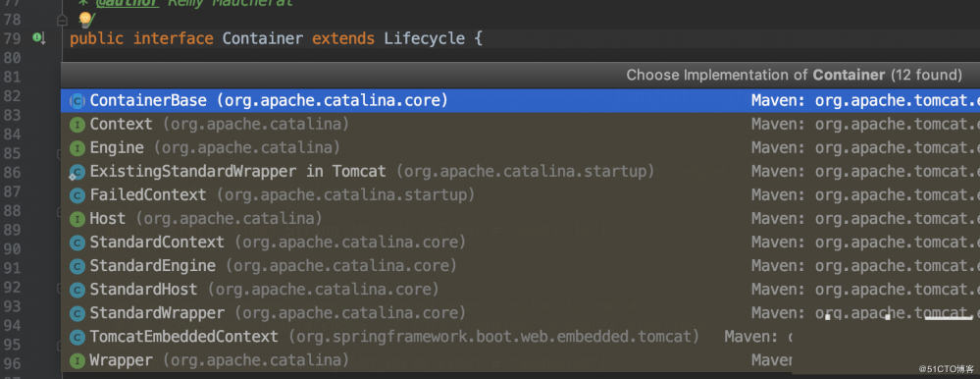Click the implementations gutter icon on line 79
Viewport: 980px width, 379px height.
(38, 38)
